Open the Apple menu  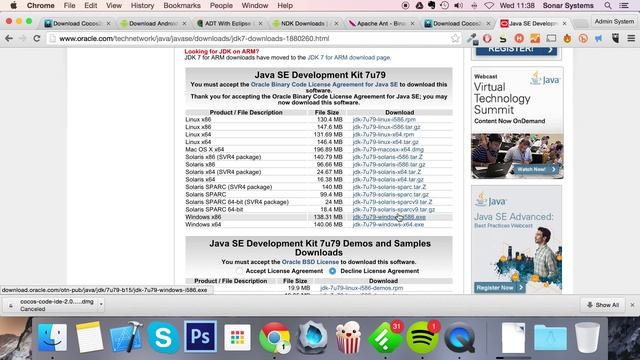pos(13,5)
